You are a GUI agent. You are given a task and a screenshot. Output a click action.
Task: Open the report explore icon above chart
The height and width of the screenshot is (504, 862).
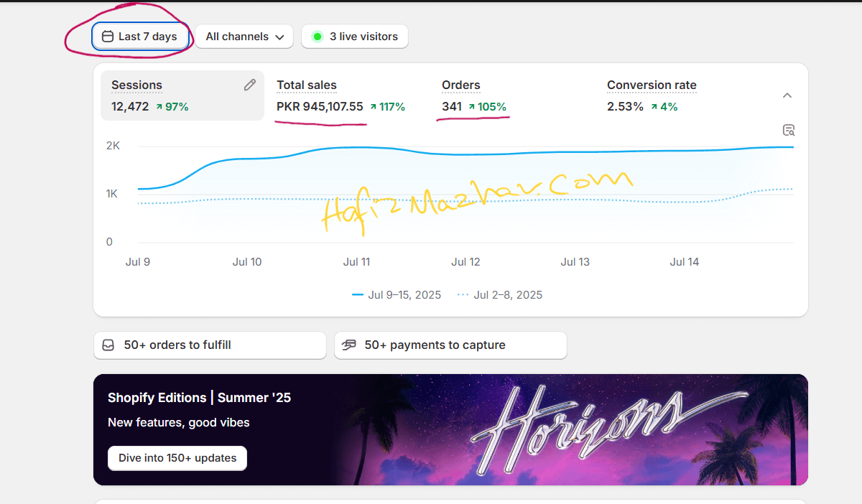(788, 130)
